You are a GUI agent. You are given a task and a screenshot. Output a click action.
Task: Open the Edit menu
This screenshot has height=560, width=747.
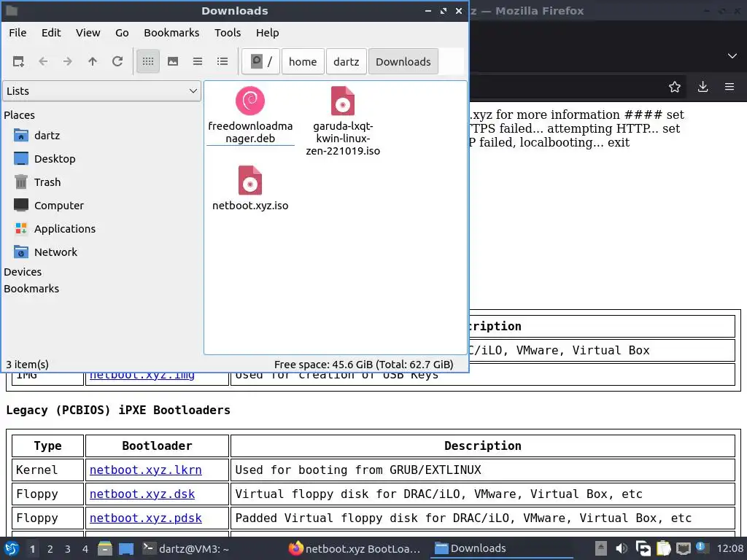(x=51, y=33)
